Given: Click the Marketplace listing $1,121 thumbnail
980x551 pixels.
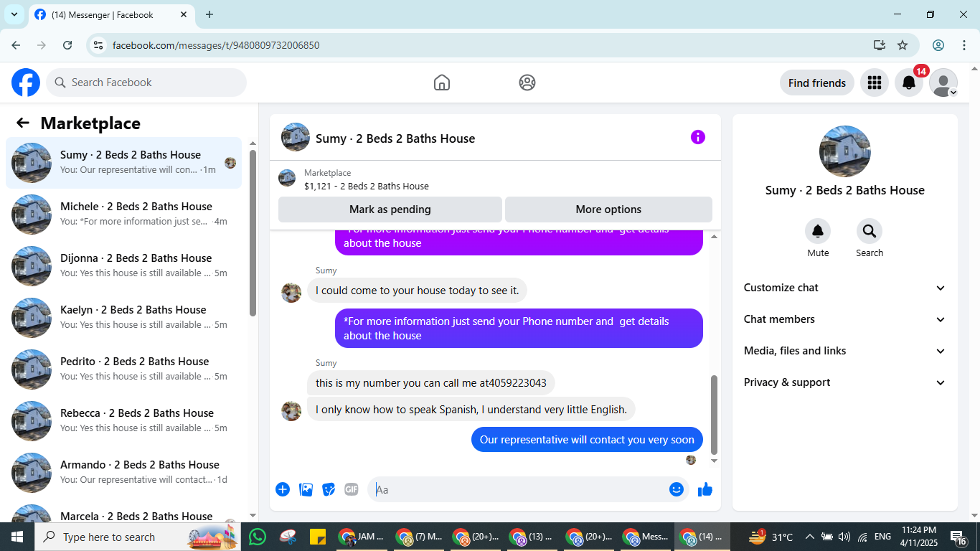Looking at the screenshot, I should (x=287, y=178).
